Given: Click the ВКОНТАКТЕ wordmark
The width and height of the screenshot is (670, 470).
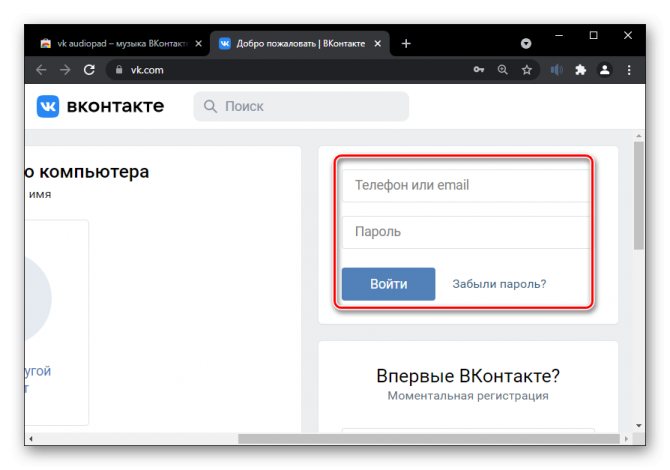Looking at the screenshot, I should tap(115, 106).
